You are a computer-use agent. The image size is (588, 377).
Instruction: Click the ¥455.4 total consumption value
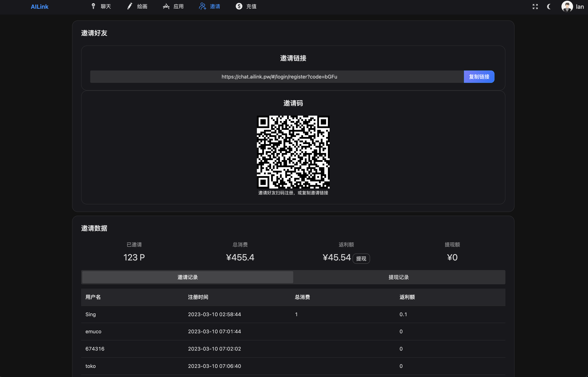[x=240, y=257]
